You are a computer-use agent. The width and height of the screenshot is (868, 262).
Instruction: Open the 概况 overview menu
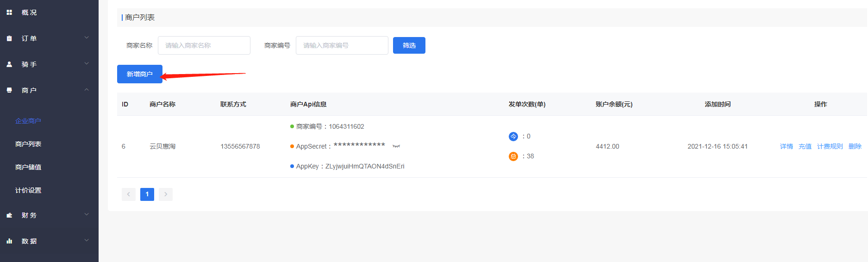pyautogui.click(x=29, y=12)
